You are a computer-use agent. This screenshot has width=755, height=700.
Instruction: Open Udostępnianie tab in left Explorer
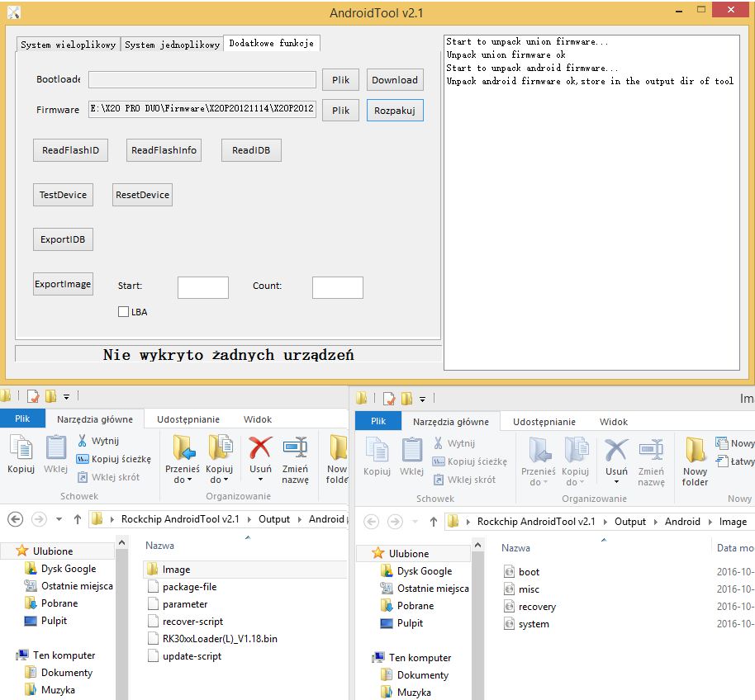tap(188, 419)
